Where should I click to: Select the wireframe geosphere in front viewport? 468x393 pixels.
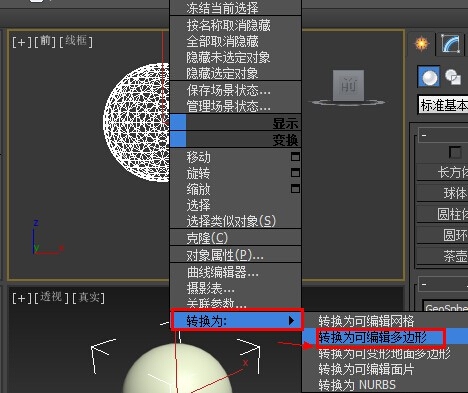137,122
